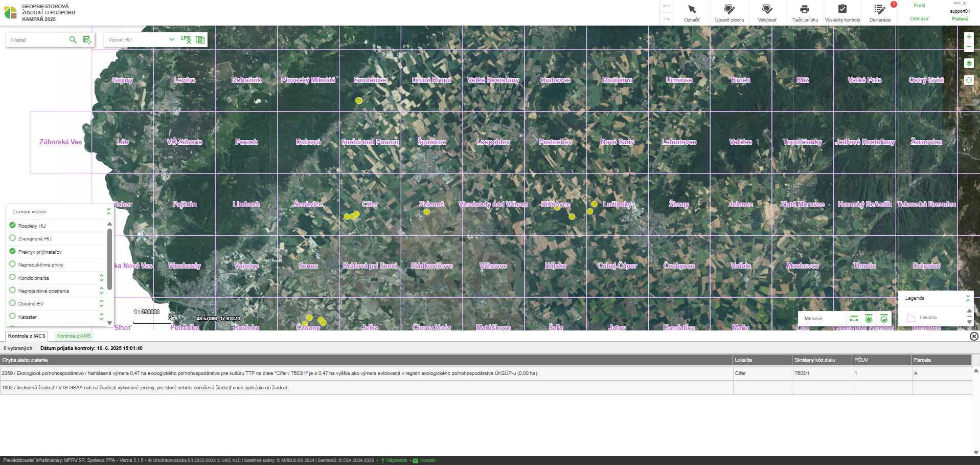Viewport: 980px width, 465px height.
Task: Click the Validovať tool icon
Action: click(x=767, y=9)
